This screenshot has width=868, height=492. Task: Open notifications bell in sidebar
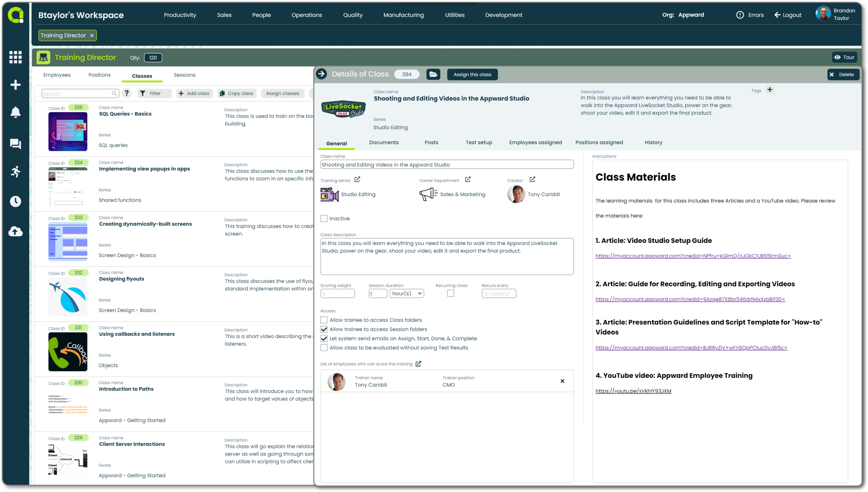(15, 112)
